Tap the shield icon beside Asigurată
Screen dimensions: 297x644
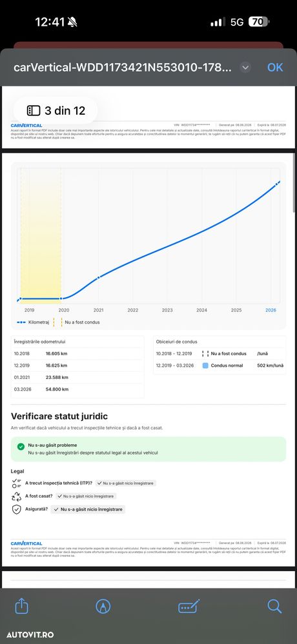coord(16,510)
